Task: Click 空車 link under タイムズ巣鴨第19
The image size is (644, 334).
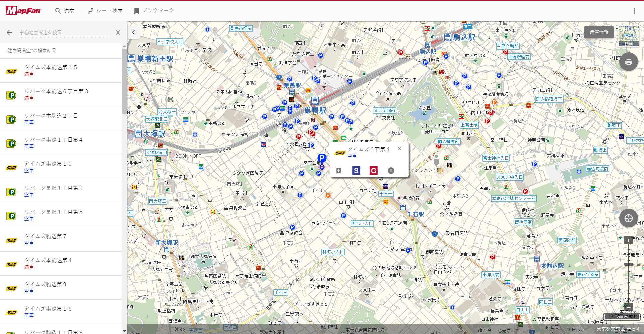Action: pos(29,171)
